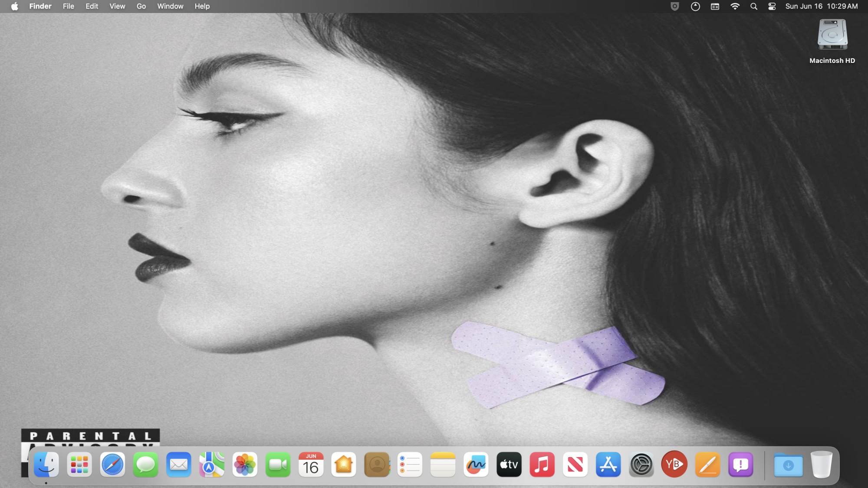Open the Downloads folder stack
Image resolution: width=868 pixels, height=488 pixels.
[x=788, y=465]
